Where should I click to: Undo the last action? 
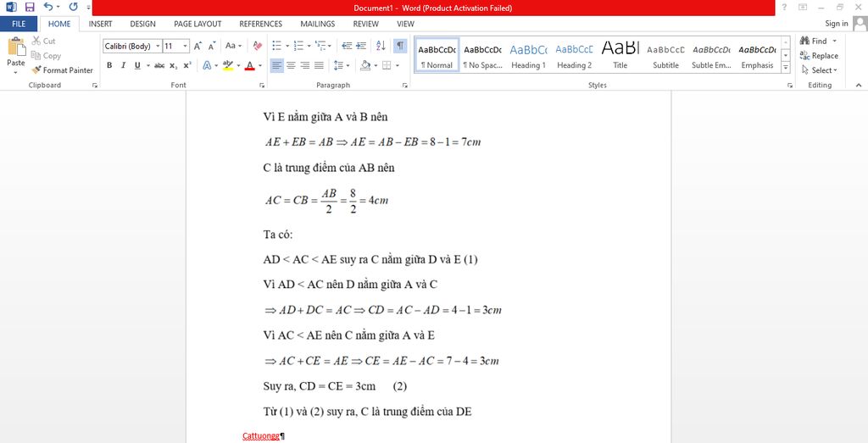click(48, 7)
